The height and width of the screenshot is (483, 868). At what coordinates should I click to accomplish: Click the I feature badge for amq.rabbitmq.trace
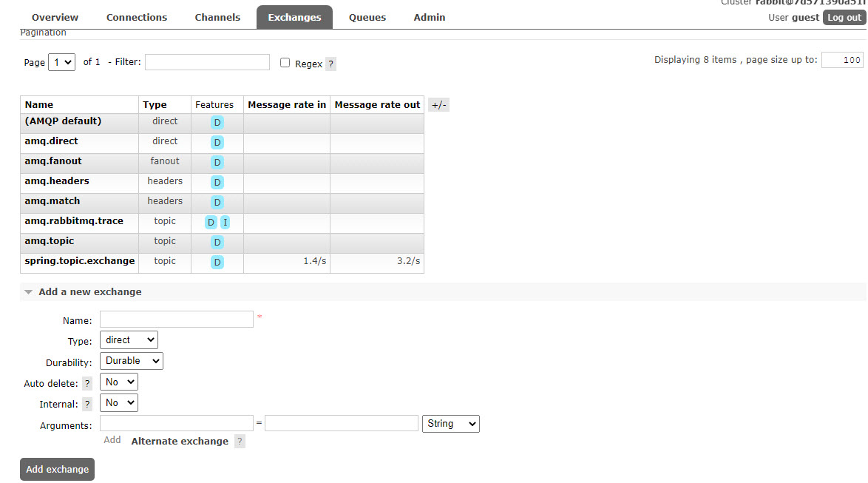(225, 223)
